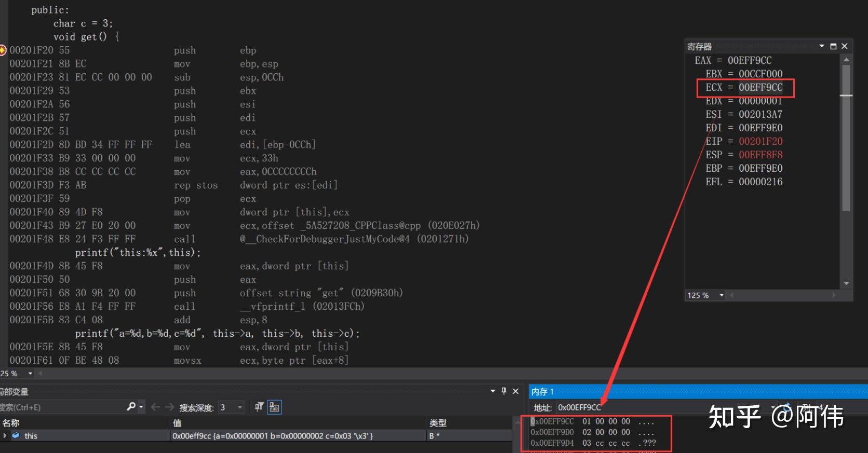Screen dimensions: 868x453
Task: Click the blue object icon beside 'this'
Action: coord(16,436)
